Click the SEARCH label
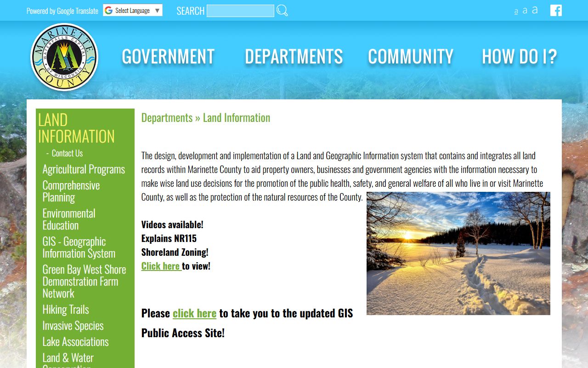588x368 pixels. click(191, 11)
